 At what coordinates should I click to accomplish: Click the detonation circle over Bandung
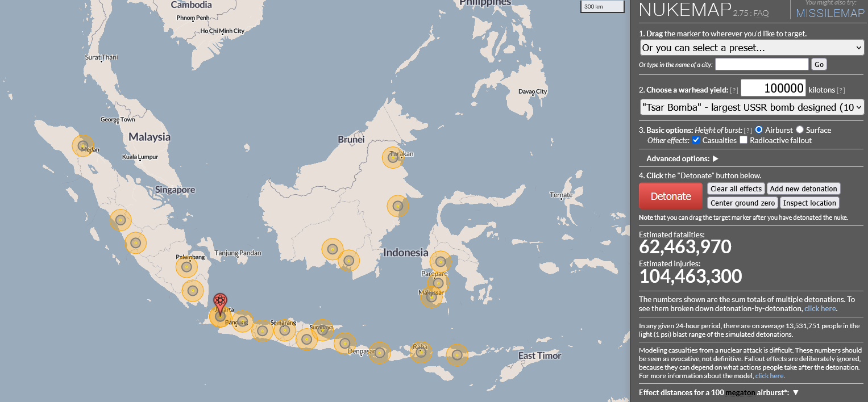click(242, 321)
